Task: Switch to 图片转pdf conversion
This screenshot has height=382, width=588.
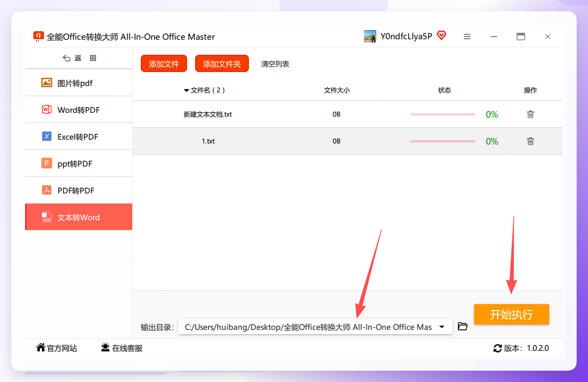Action: tap(79, 83)
